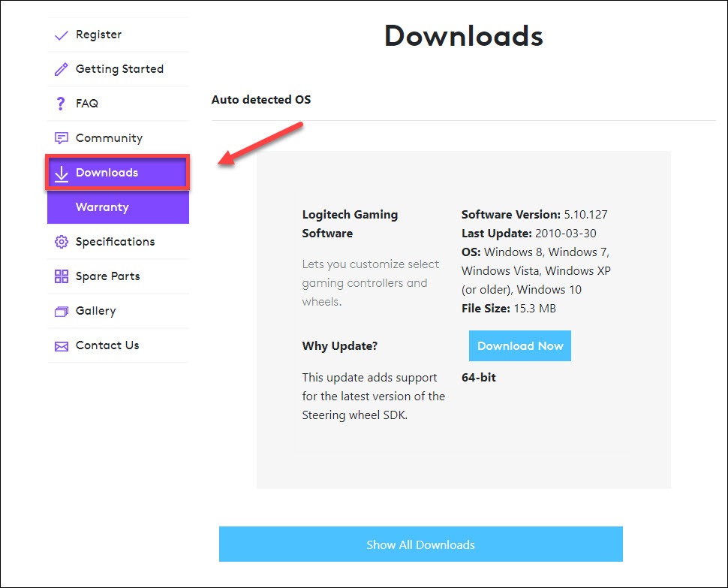Image resolution: width=728 pixels, height=588 pixels.
Task: Click the Getting Started pencil icon
Action: 62,69
